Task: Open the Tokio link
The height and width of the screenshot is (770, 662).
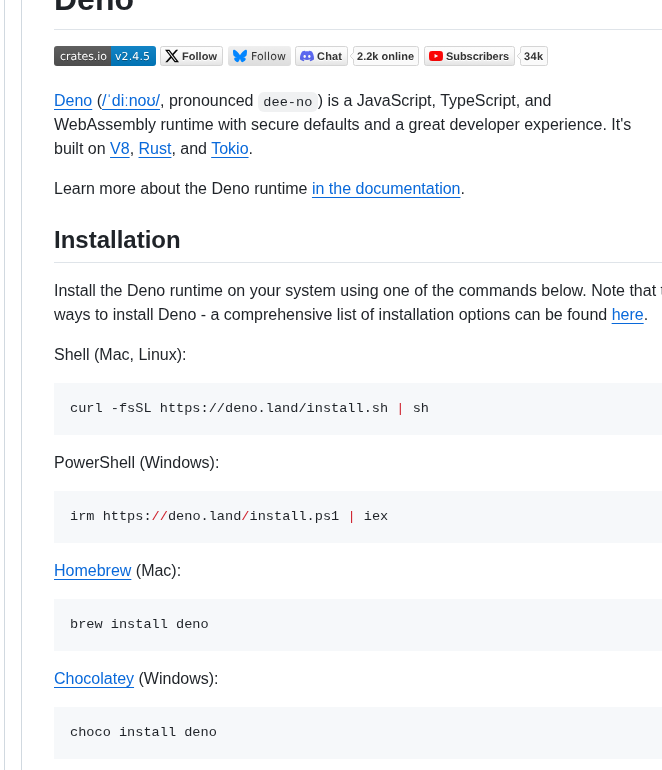Action: pyautogui.click(x=230, y=149)
